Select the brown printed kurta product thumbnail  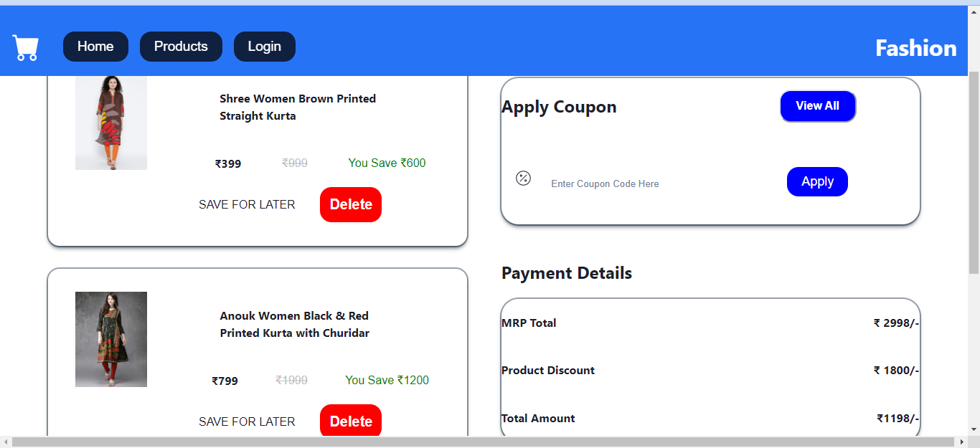tap(110, 122)
